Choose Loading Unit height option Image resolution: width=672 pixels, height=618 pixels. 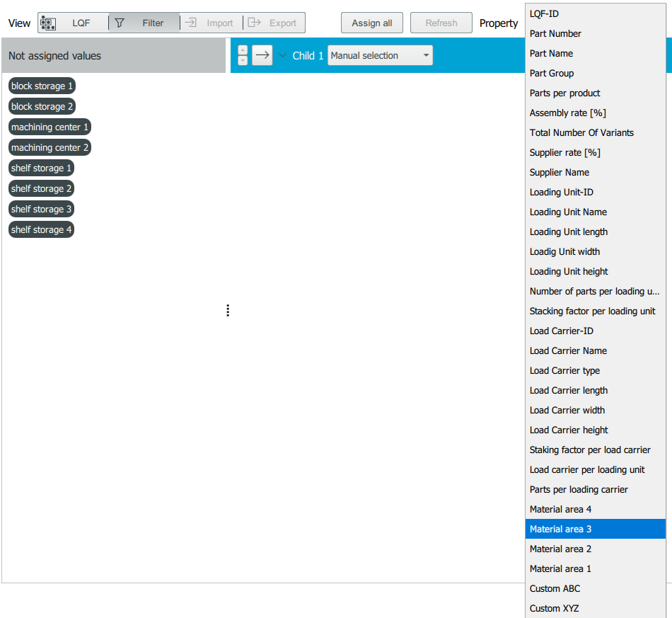click(596, 271)
